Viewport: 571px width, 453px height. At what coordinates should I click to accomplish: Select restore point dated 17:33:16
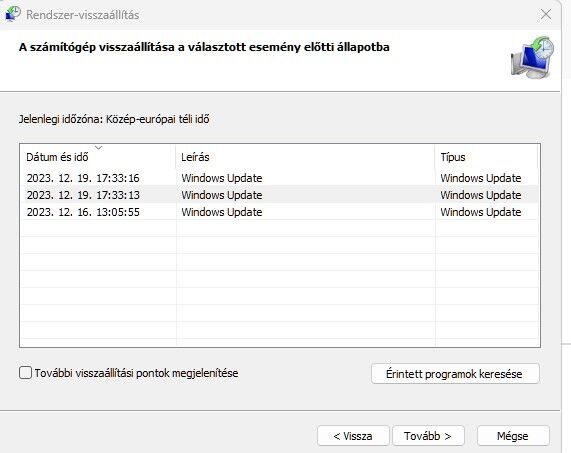point(279,178)
